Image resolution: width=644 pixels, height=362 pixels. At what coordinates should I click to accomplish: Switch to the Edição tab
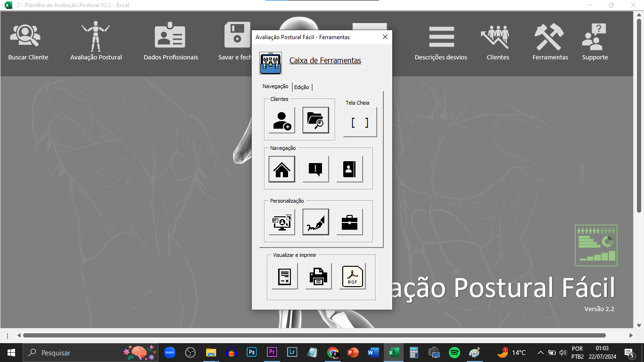302,87
